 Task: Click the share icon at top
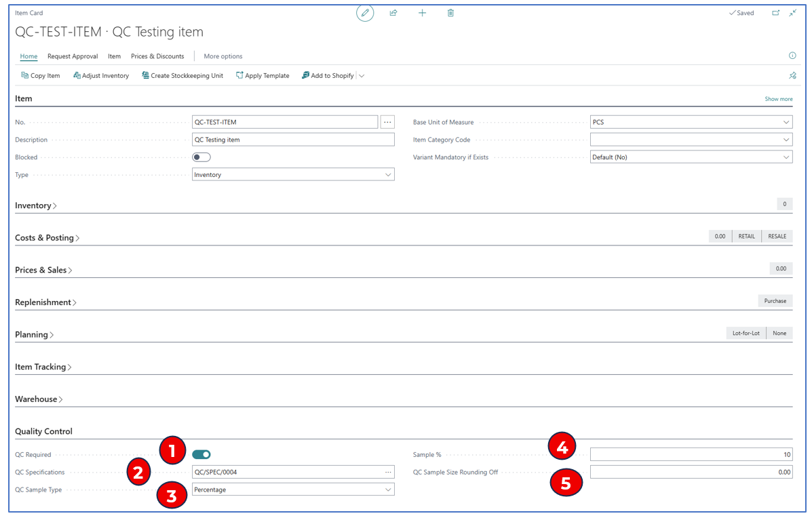[x=393, y=13]
